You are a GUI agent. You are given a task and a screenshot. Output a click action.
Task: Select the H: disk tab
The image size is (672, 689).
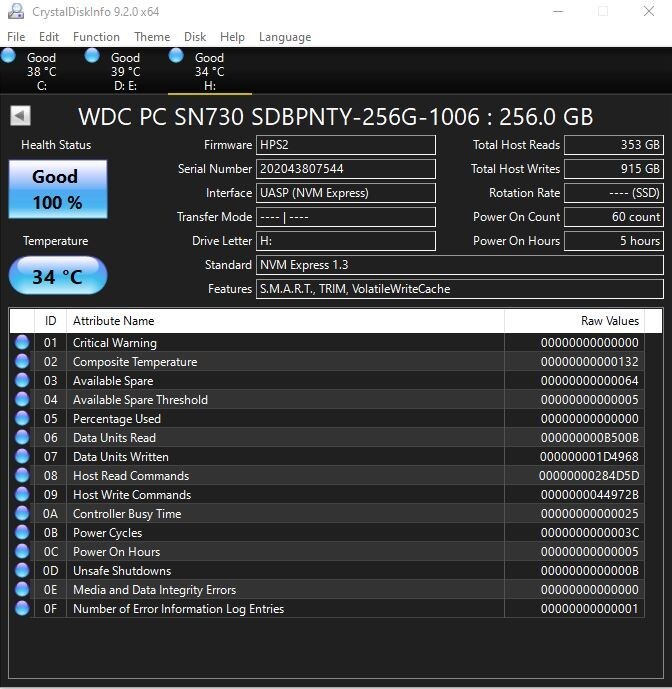click(210, 71)
